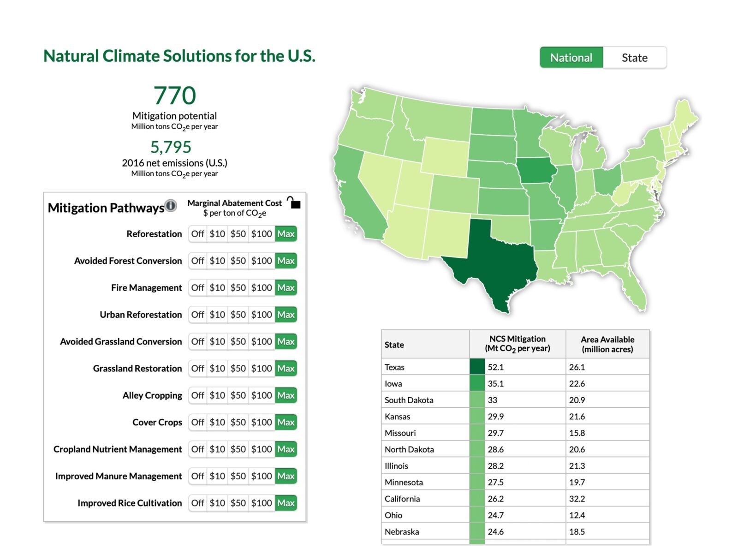Image resolution: width=738 pixels, height=560 pixels.
Task: Sort table by NCS Mitigation column header
Action: (x=517, y=344)
